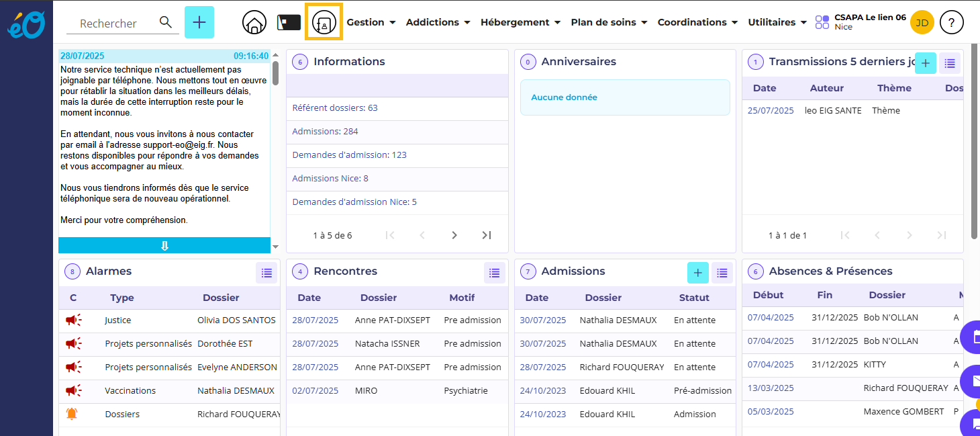Click the home icon in top bar

254,23
